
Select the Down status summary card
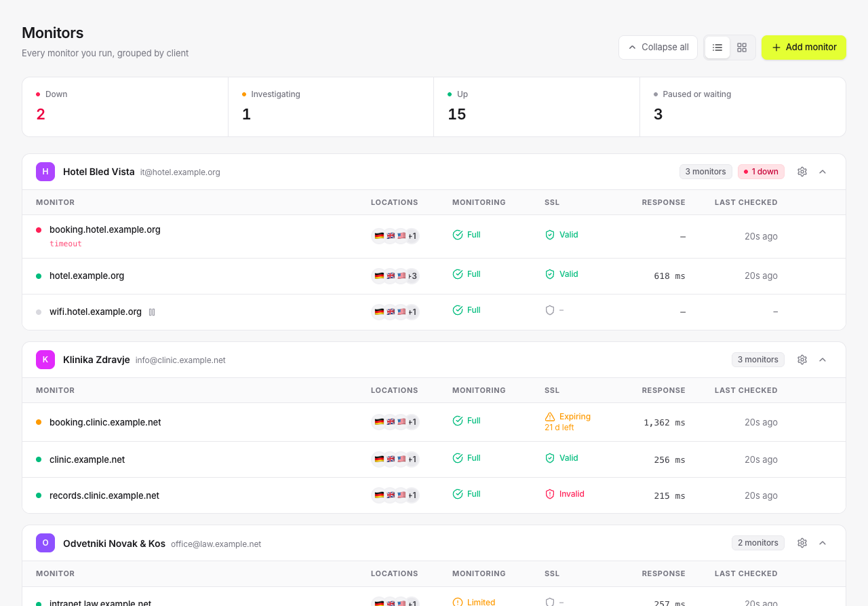click(125, 107)
